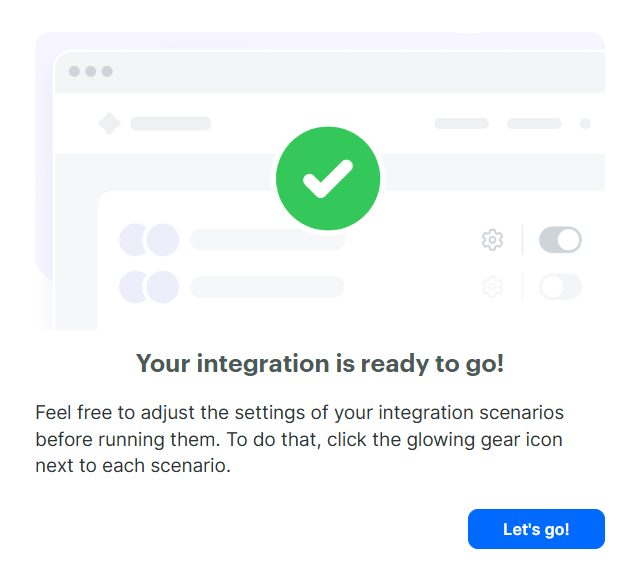The image size is (639, 566).
Task: Toggle the faded switch in second scenario row
Action: click(x=560, y=287)
